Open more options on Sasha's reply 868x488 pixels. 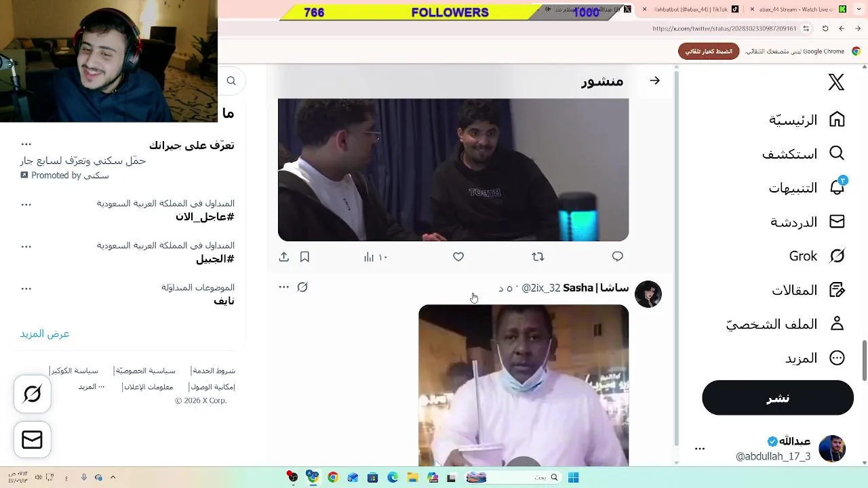pos(283,287)
